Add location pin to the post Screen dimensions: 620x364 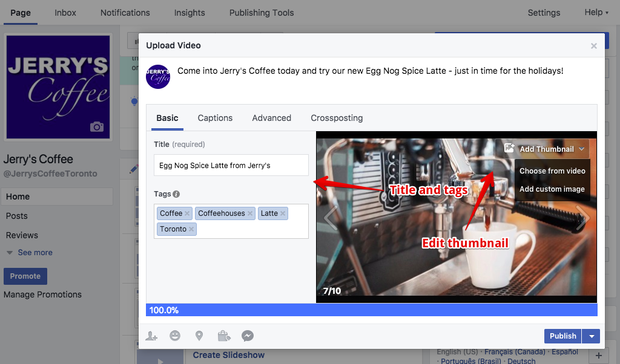point(199,336)
